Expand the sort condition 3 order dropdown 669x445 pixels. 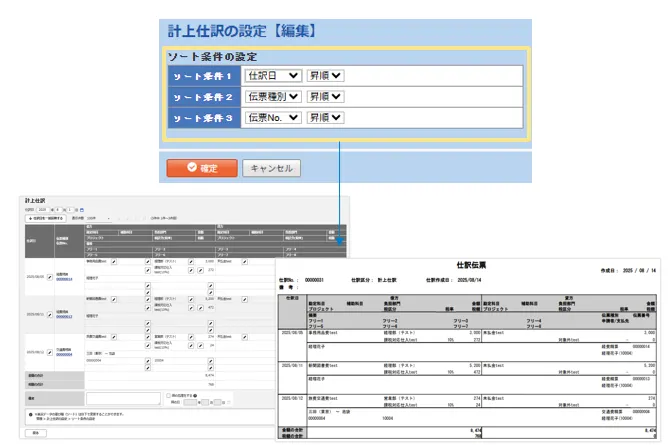coord(326,117)
